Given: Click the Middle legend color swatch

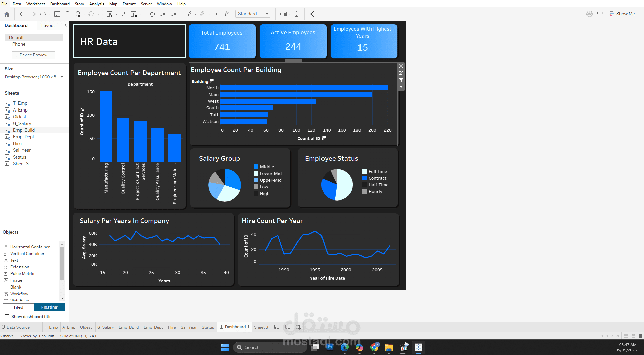Looking at the screenshot, I should 256,167.
